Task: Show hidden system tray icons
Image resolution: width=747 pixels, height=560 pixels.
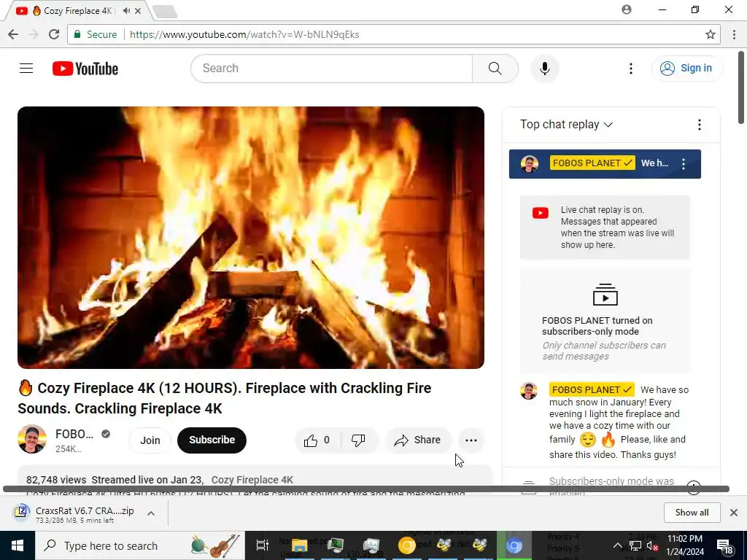Action: (x=617, y=545)
